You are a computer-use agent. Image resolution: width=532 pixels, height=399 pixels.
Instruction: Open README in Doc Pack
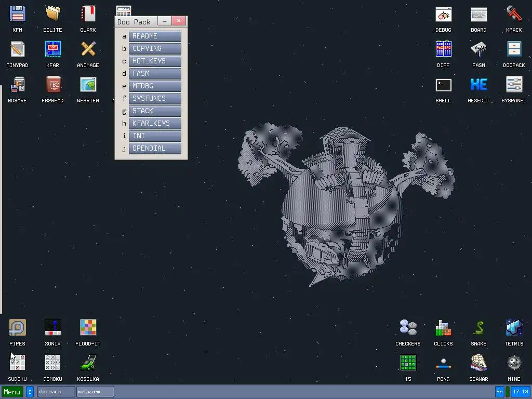(155, 36)
